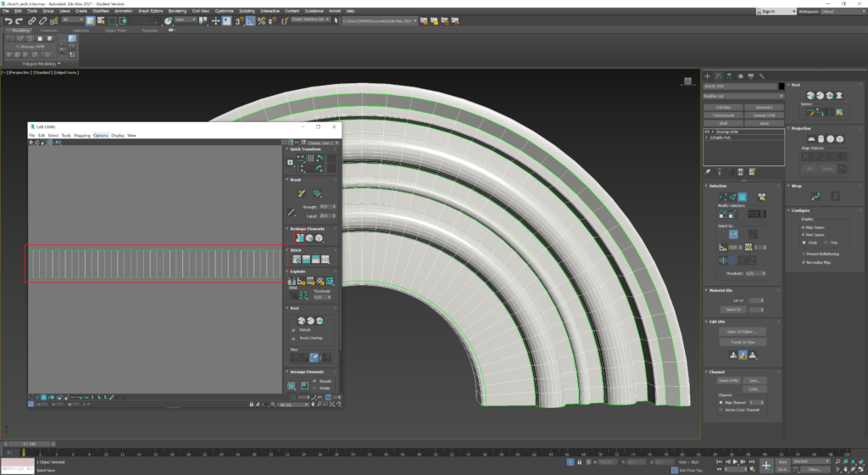The image size is (868, 475).
Task: Click the Cylindrical Map projection icon
Action: point(821,138)
